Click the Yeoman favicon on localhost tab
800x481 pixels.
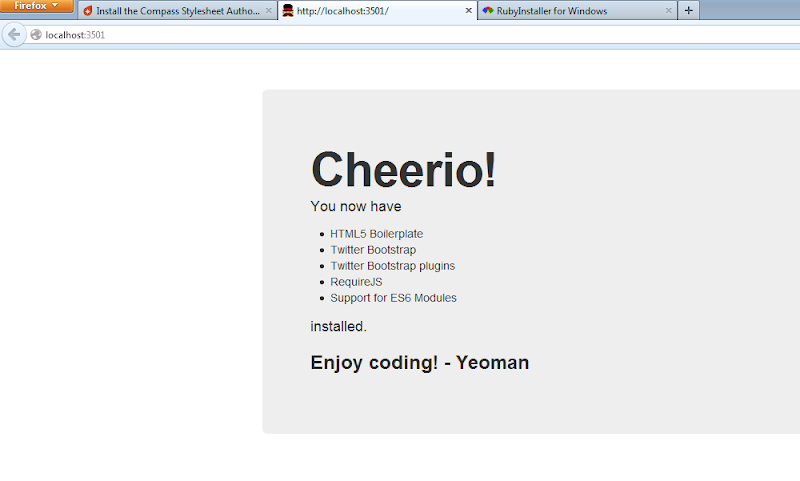click(288, 10)
